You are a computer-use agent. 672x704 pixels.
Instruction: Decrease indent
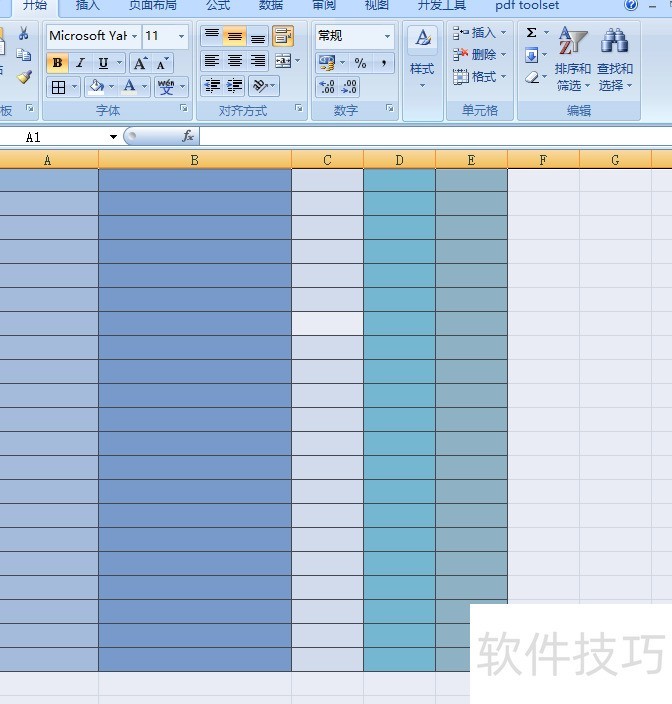pyautogui.click(x=211, y=85)
